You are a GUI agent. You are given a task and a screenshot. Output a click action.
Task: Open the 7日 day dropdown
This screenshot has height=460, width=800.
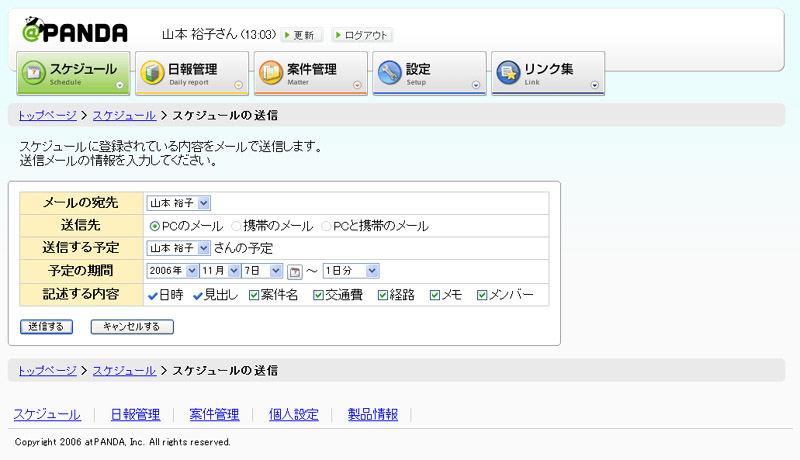[x=262, y=271]
